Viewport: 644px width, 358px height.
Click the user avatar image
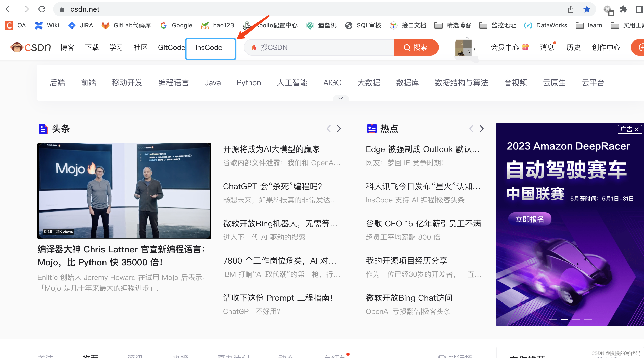[463, 48]
